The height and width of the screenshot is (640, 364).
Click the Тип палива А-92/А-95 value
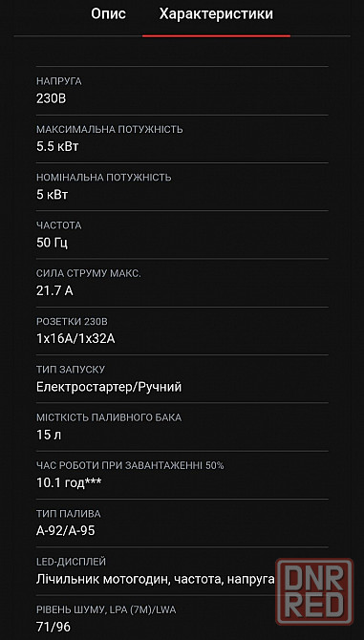click(x=66, y=531)
